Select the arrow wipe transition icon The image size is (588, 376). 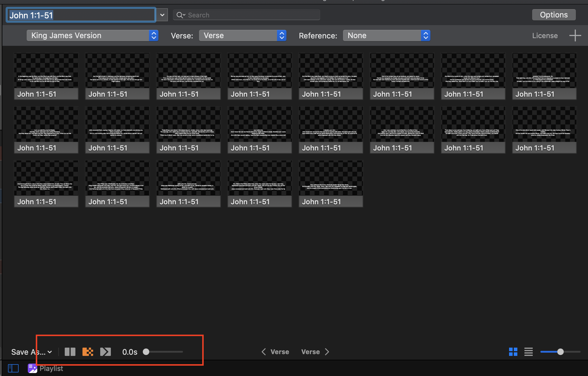click(106, 352)
